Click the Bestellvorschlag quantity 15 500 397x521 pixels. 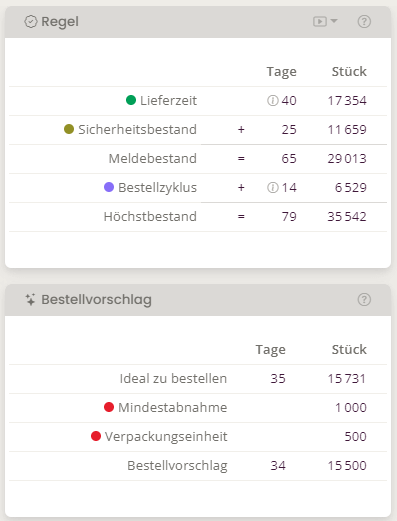pos(347,466)
